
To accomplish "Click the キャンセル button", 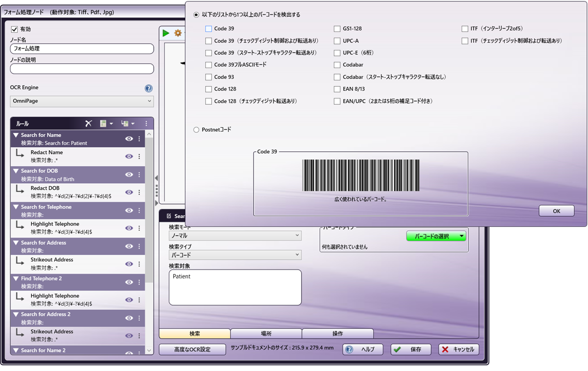I will (459, 349).
